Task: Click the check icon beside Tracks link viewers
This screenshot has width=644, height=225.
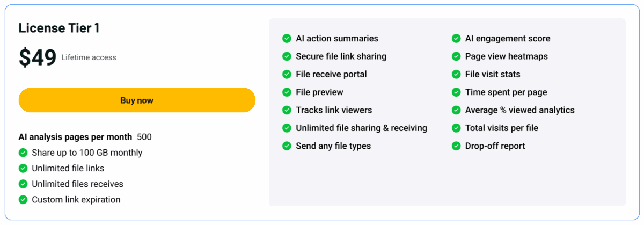Action: point(287,110)
